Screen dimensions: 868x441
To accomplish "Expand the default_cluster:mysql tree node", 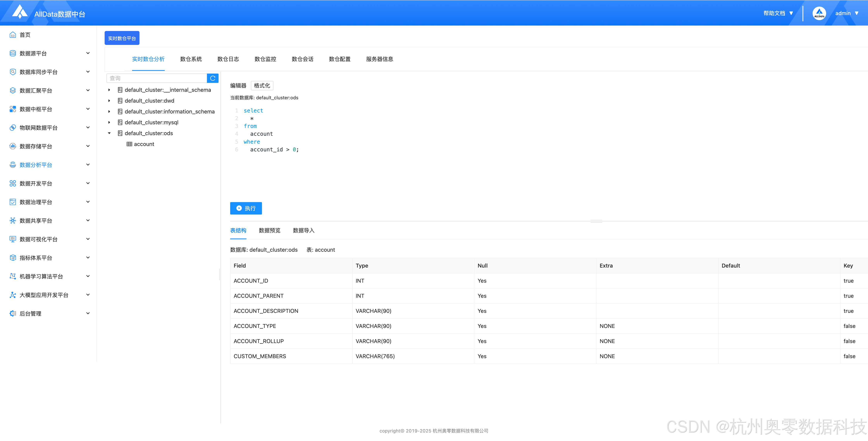I will [x=109, y=123].
